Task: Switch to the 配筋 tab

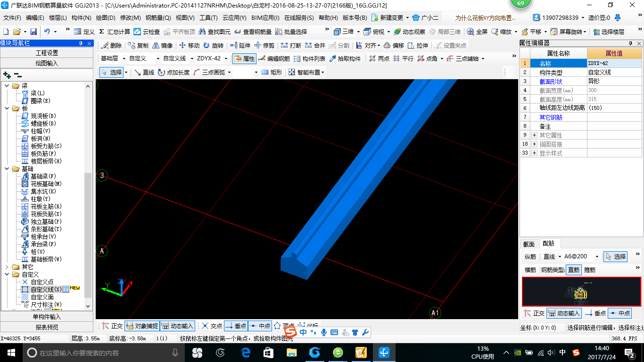Action: [x=548, y=244]
